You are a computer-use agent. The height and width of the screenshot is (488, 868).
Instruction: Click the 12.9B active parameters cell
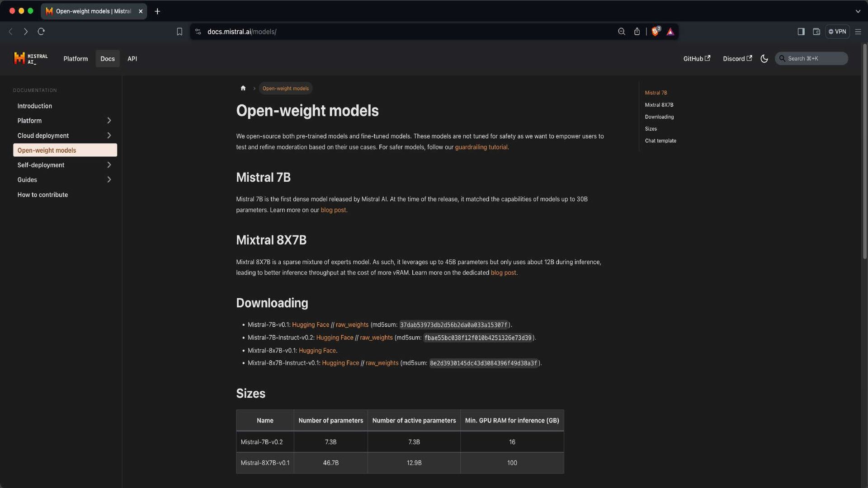pos(414,463)
